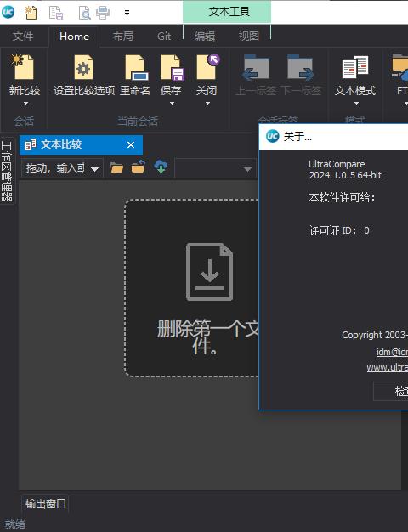Open the 文件 ribbon tab
The image size is (408, 532).
(23, 36)
